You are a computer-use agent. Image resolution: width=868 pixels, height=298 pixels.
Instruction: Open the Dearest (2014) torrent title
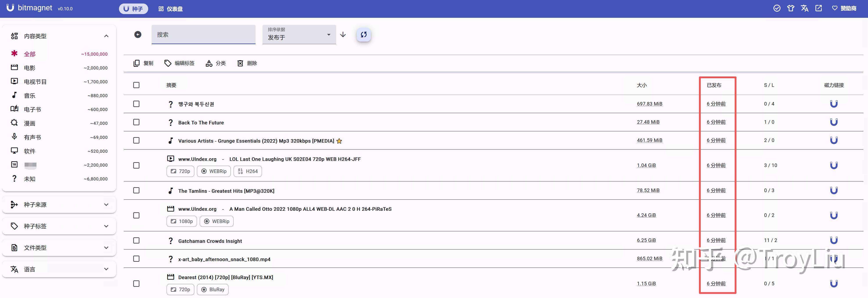[226, 277]
